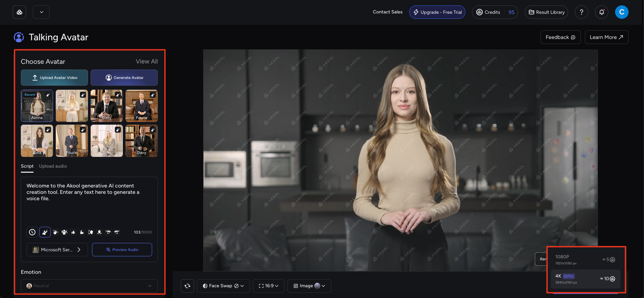Click the Akool logo home icon
644x298 pixels.
tap(19, 12)
